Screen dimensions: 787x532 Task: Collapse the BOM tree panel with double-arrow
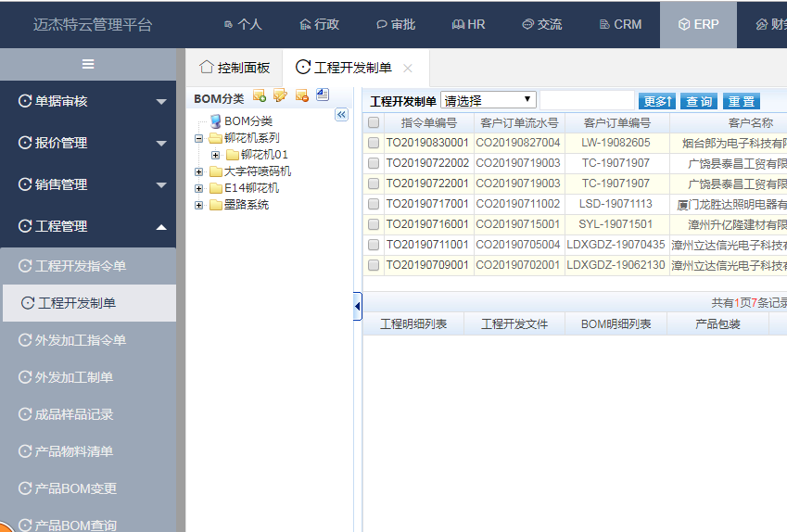click(341, 114)
